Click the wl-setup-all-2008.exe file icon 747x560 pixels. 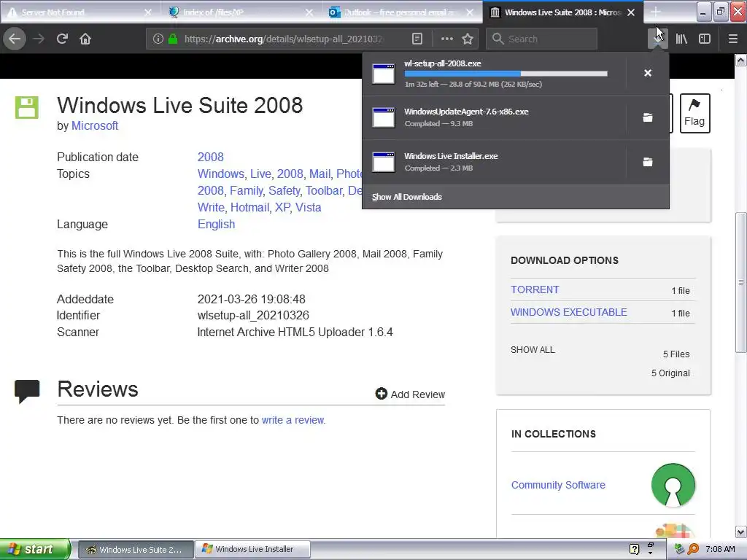384,74
